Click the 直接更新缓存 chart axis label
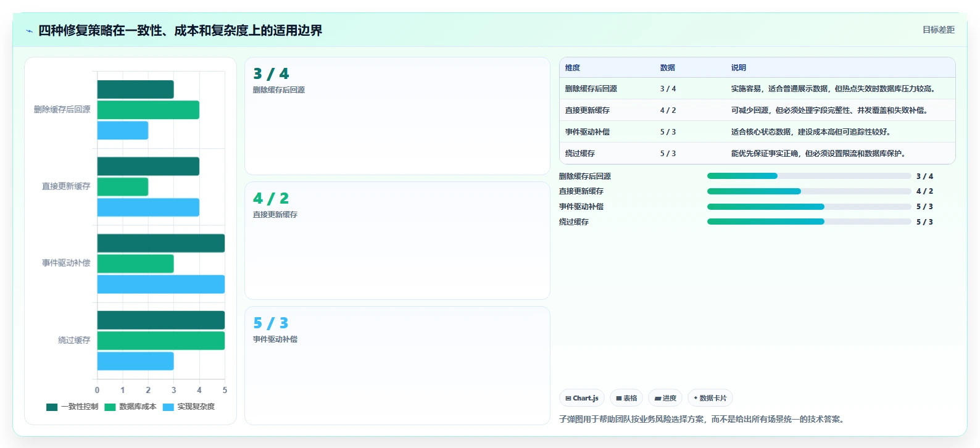 pos(66,186)
